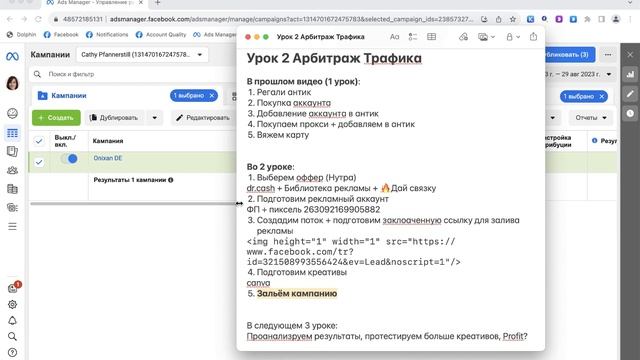Image resolution: width=640 pixels, height=360 pixels.
Task: Open the Events Manager icon in sidebar
Action: point(12,207)
